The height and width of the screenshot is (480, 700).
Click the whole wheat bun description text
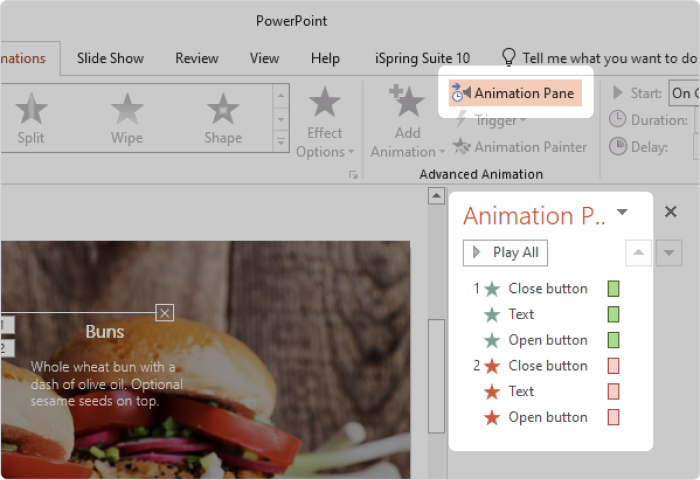coord(107,384)
